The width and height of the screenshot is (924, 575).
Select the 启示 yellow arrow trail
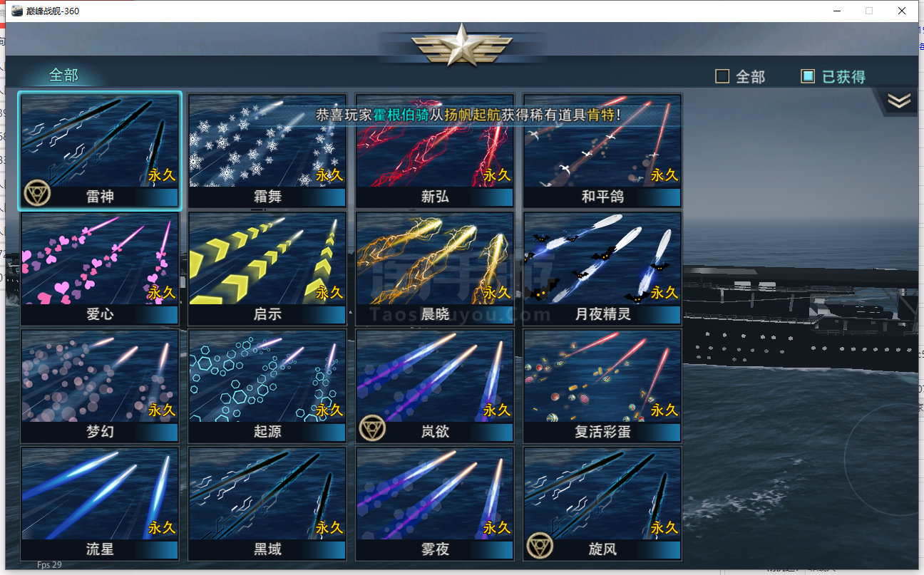[267, 268]
